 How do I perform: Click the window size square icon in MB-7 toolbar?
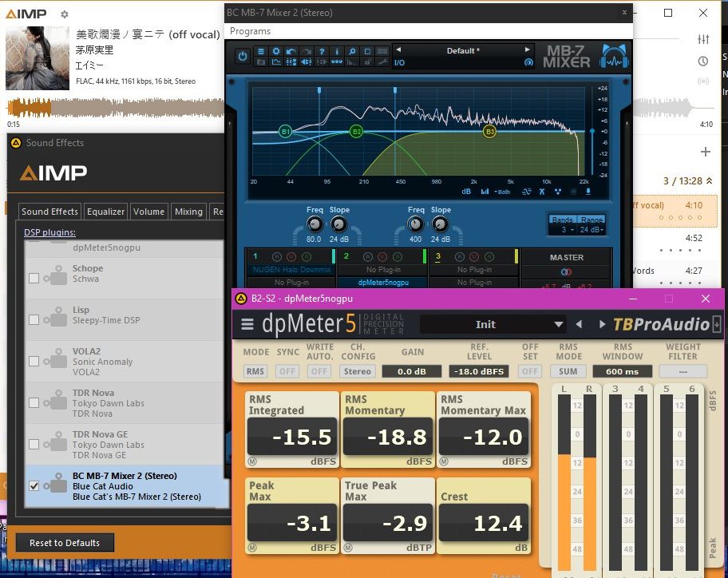(367, 51)
